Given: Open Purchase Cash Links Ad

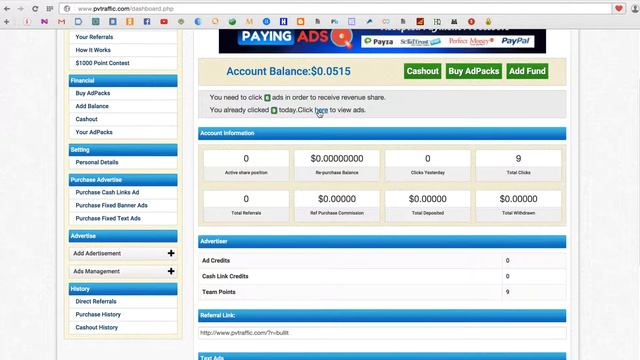Looking at the screenshot, I should pyautogui.click(x=107, y=192).
